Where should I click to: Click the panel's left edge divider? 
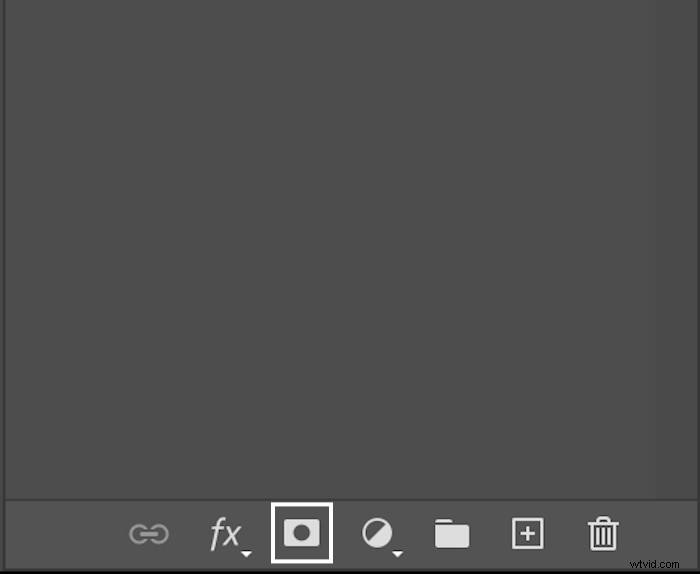coord(4,286)
